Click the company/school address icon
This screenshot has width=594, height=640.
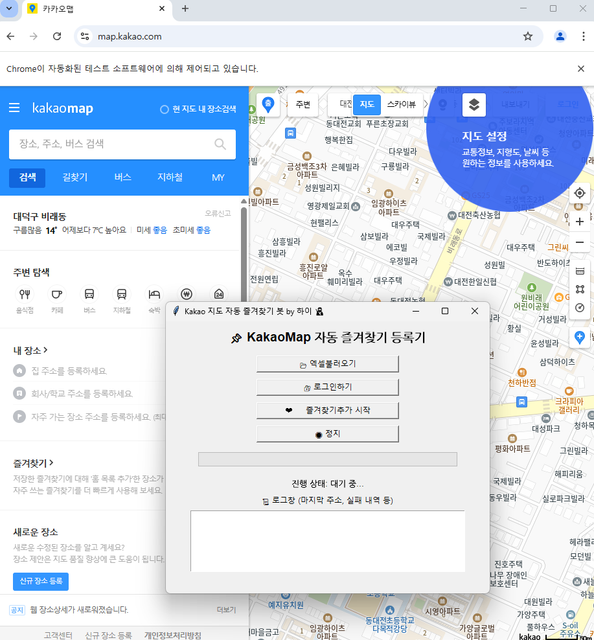19,393
